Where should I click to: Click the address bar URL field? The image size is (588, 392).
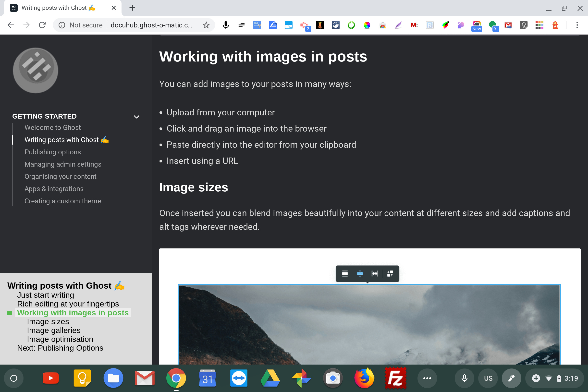[x=151, y=25]
